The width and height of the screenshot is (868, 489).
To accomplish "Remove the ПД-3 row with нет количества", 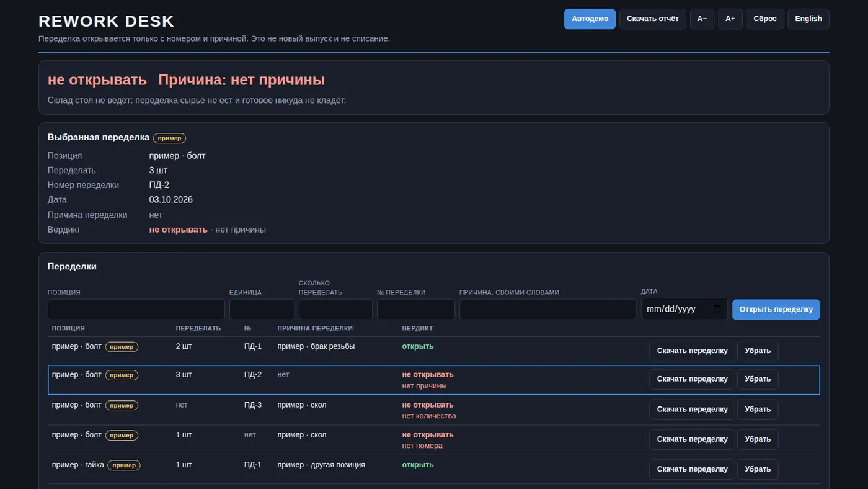I will point(758,410).
